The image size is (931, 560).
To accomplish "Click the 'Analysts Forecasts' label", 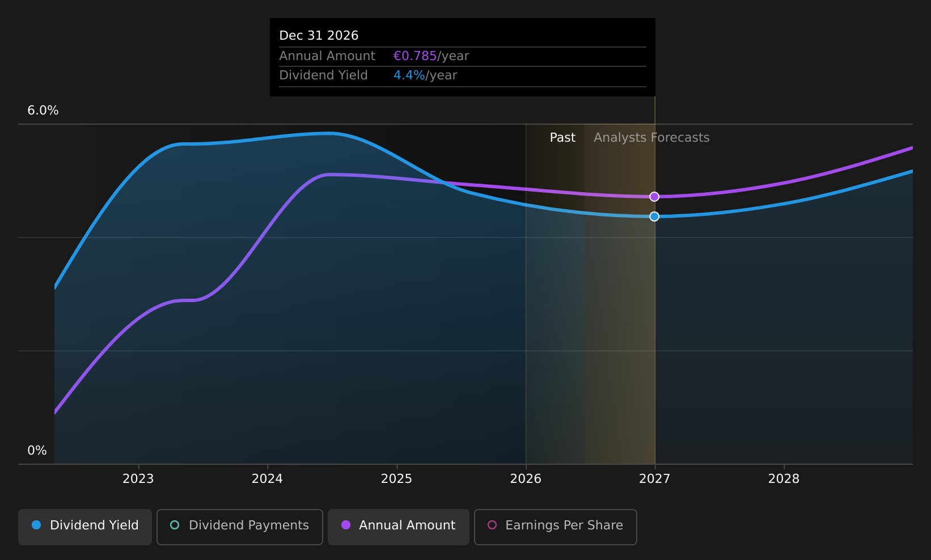I will click(x=651, y=138).
